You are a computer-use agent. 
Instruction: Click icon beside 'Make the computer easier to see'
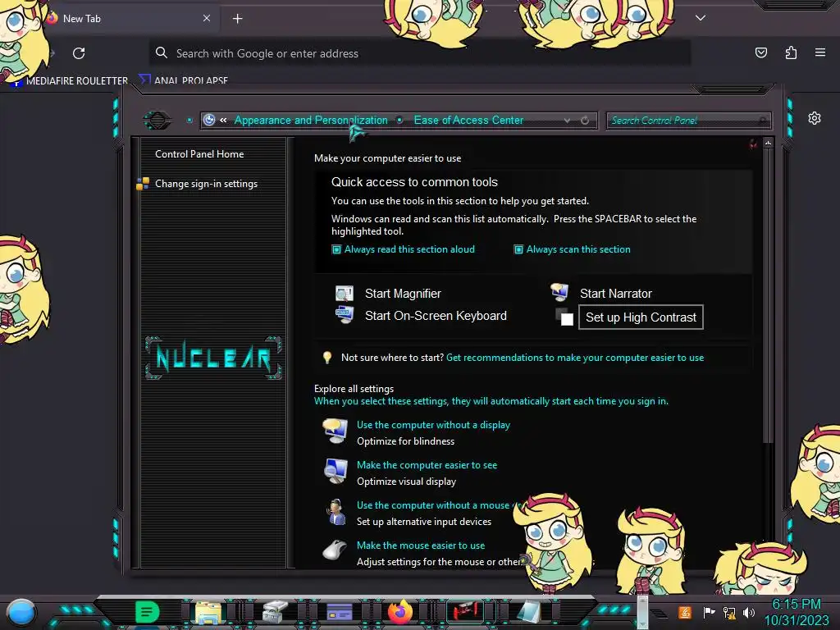(x=336, y=472)
